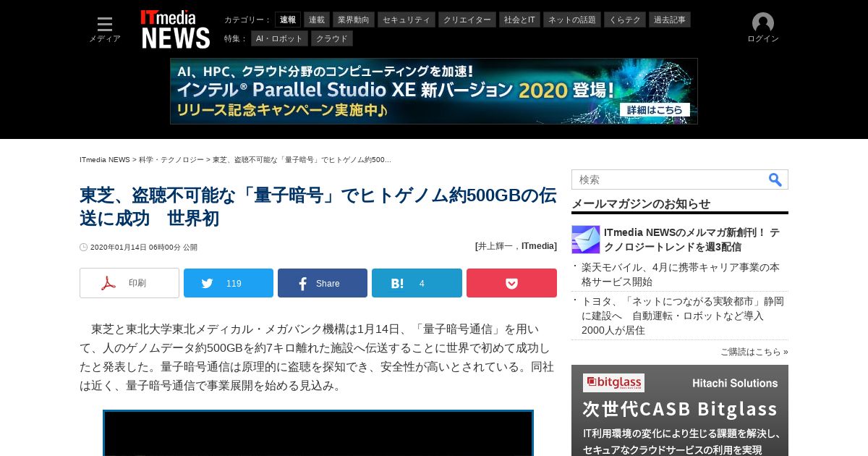Click the Intel Parallel Studio XE banner
Image resolution: width=868 pixels, height=456 pixels.
click(434, 91)
